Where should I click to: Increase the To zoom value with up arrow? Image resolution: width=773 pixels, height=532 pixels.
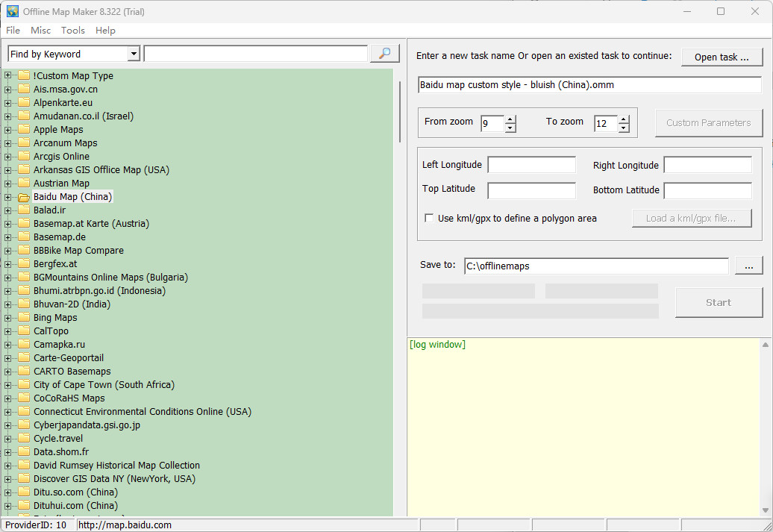[624, 119]
